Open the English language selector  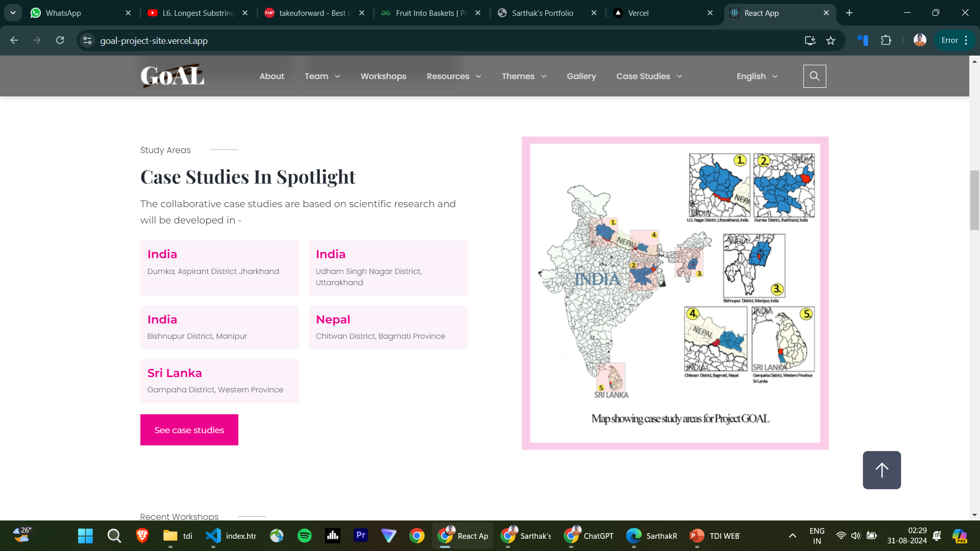pos(757,76)
